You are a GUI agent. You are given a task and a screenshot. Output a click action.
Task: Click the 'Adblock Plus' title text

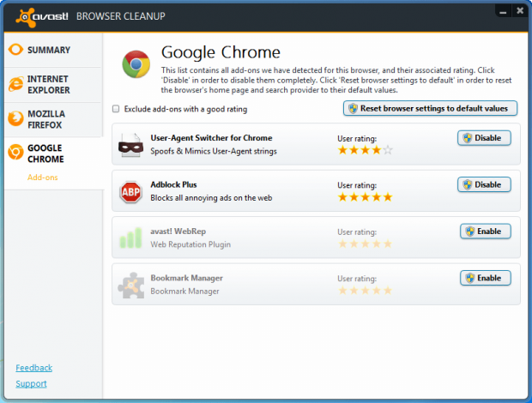(173, 184)
